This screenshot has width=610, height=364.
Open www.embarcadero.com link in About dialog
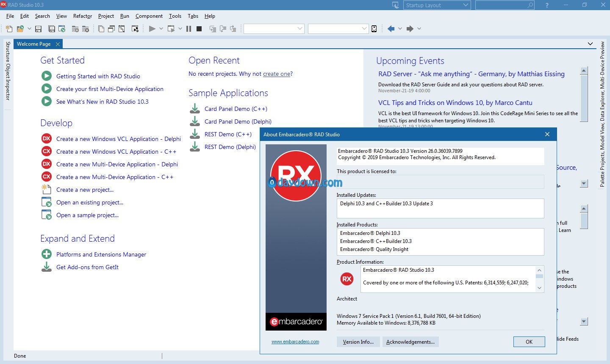[x=295, y=342]
